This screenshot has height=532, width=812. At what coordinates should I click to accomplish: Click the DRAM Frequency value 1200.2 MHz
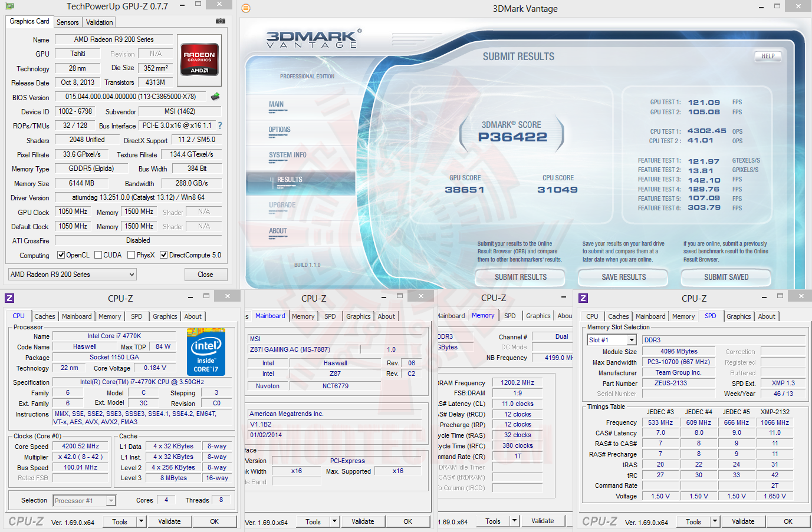517,382
